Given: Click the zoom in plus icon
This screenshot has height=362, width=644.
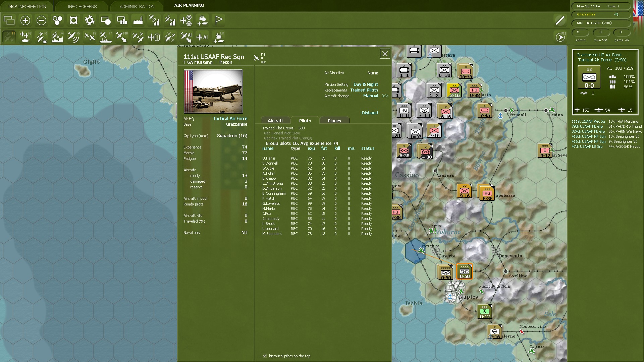Looking at the screenshot, I should tap(25, 20).
